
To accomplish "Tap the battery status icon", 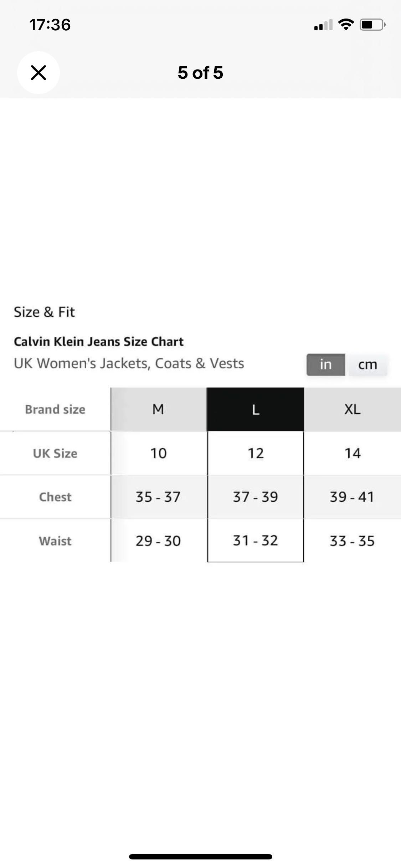I will point(372,25).
